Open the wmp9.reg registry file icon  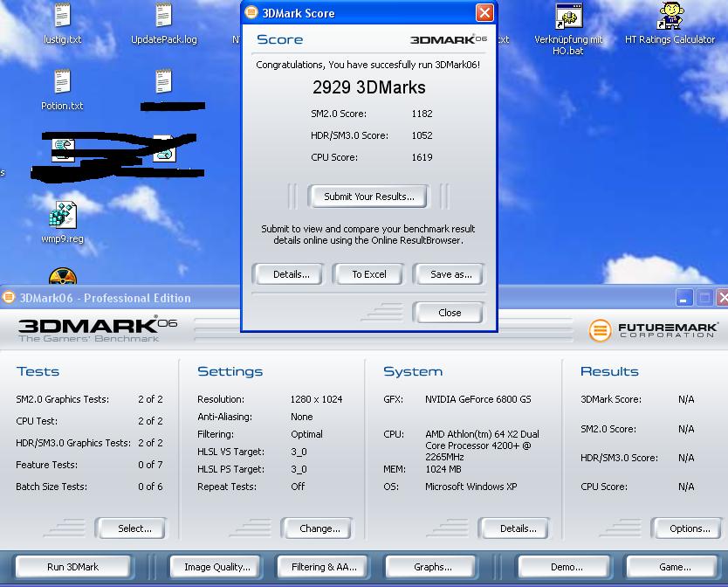pyautogui.click(x=62, y=215)
